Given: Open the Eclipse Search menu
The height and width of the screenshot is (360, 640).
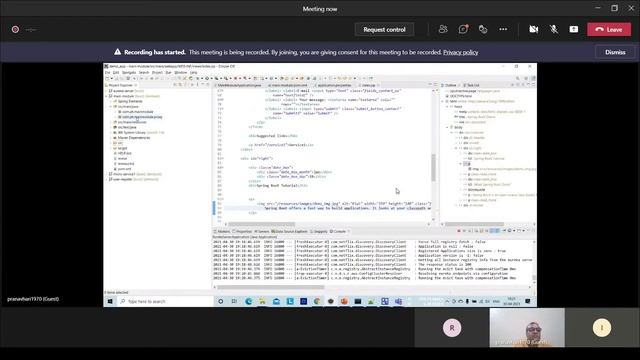Looking at the screenshot, I should (144, 73).
